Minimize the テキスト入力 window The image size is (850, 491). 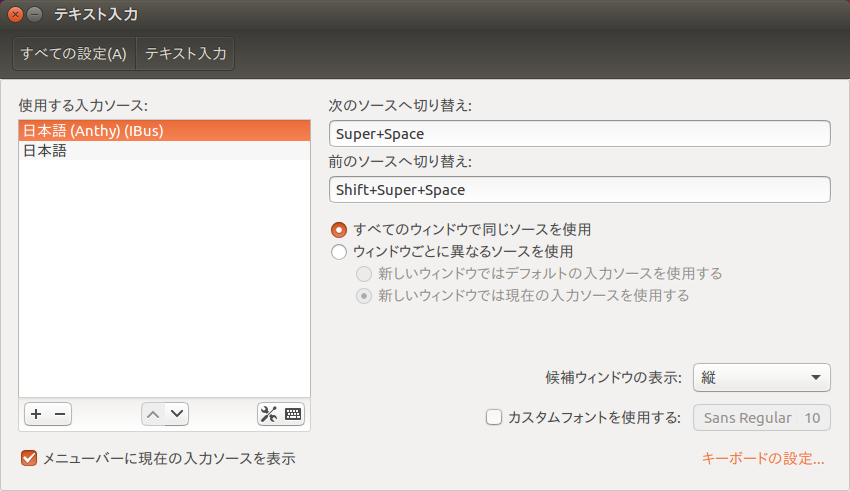tap(35, 14)
